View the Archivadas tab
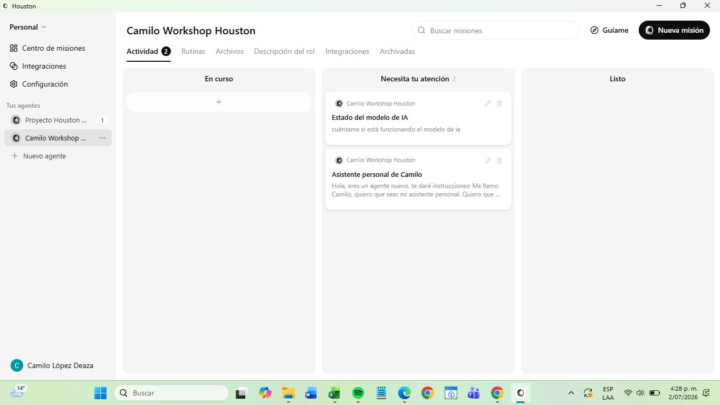This screenshot has height=405, width=720. [x=397, y=51]
